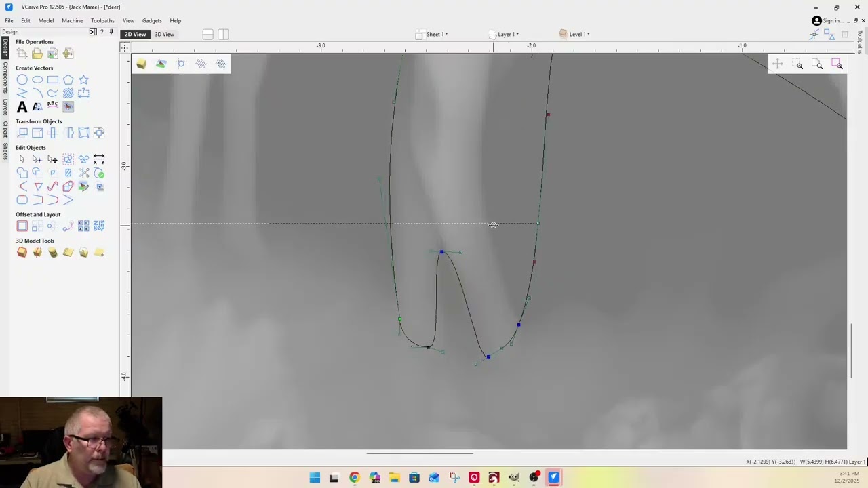The height and width of the screenshot is (488, 868).
Task: Open the File menu
Action: click(x=9, y=21)
